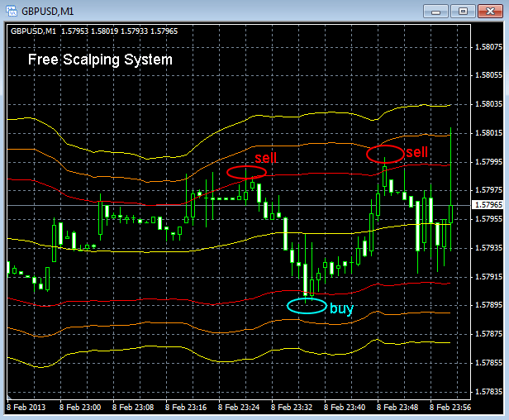509x420 pixels.
Task: Click the GBPUSD,M1 chart window icon
Action: click(x=12, y=11)
